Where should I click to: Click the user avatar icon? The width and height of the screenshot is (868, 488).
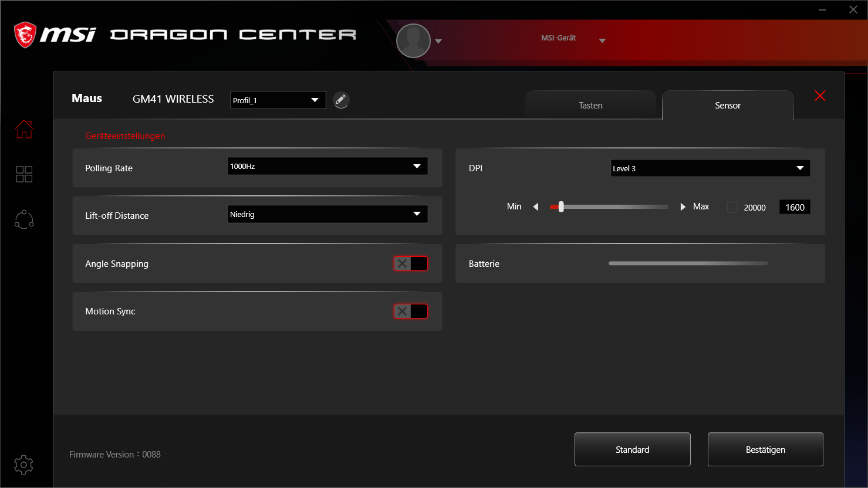coord(413,40)
